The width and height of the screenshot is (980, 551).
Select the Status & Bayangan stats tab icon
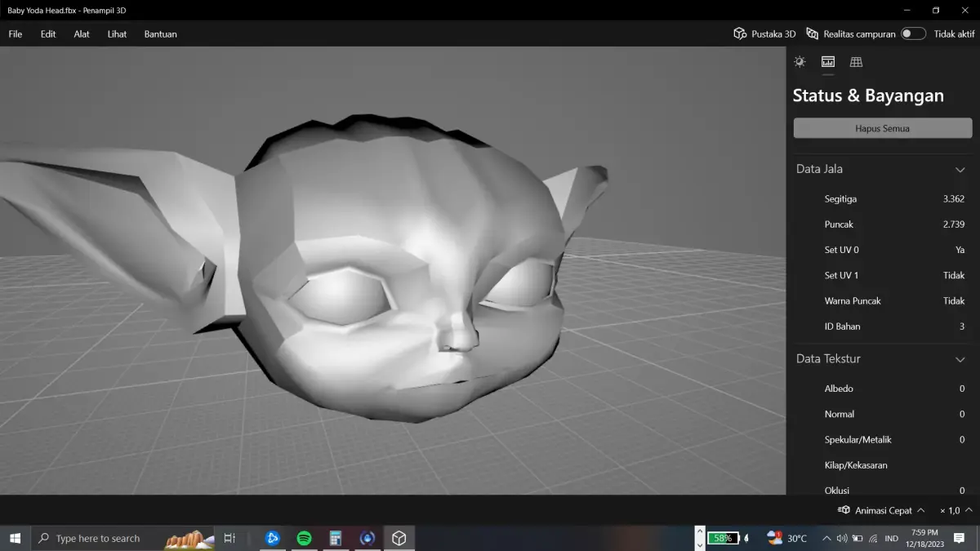[828, 62]
